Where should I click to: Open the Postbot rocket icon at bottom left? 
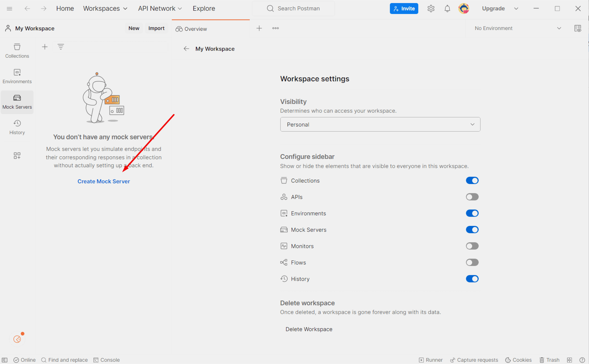pos(17,339)
